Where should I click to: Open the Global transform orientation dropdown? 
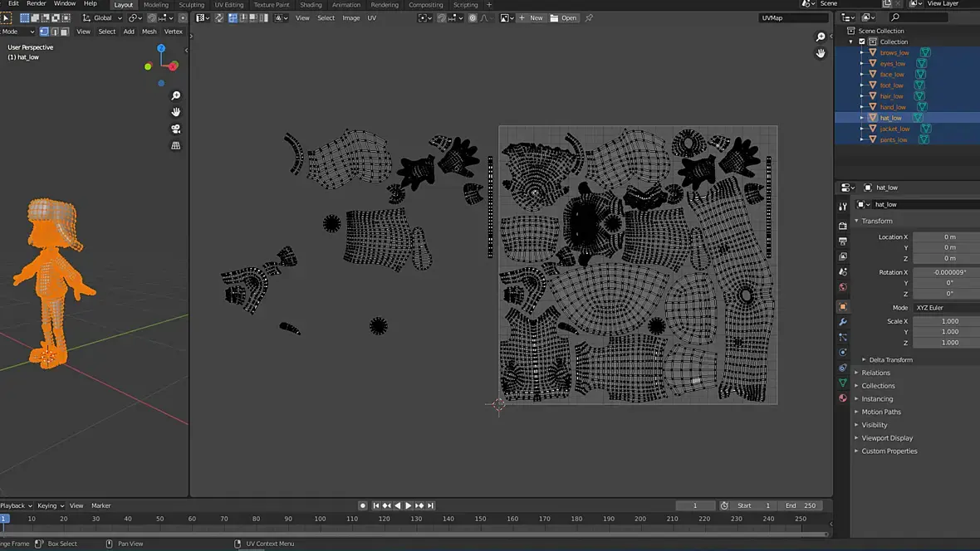click(103, 18)
